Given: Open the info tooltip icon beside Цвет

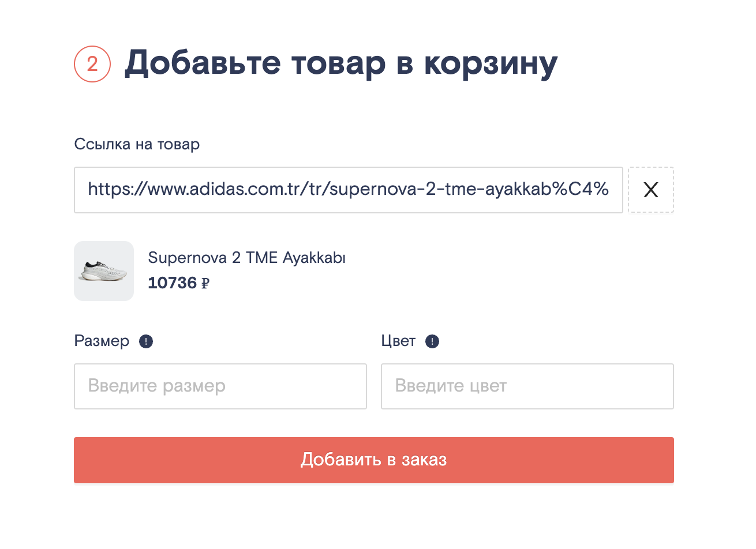Looking at the screenshot, I should (x=432, y=341).
